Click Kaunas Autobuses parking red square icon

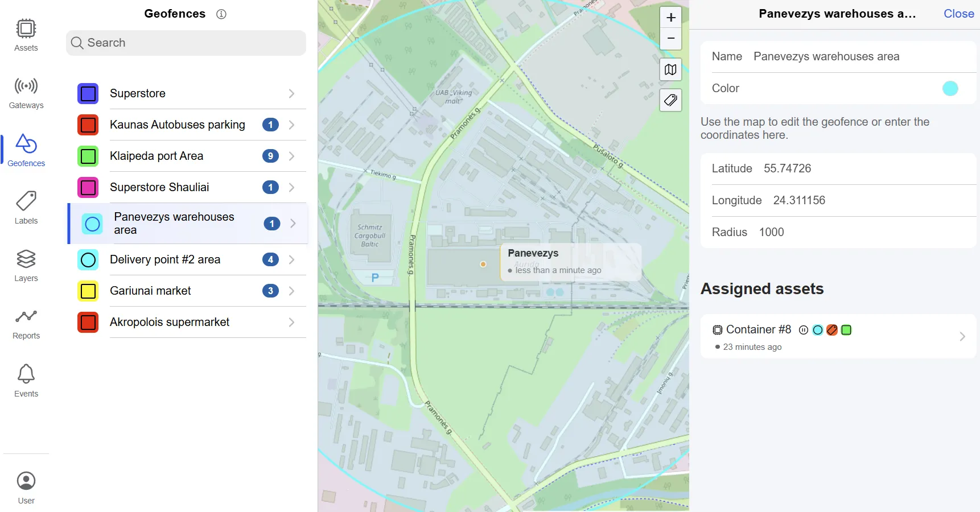pos(88,125)
